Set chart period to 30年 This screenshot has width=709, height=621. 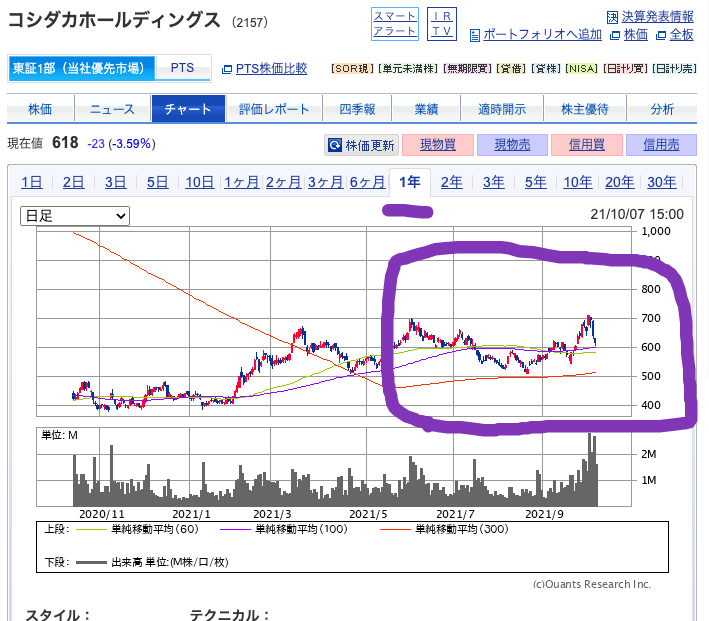pyautogui.click(x=662, y=182)
